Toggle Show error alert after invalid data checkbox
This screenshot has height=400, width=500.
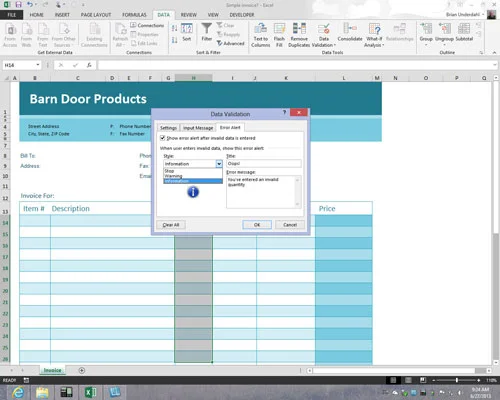(x=163, y=138)
